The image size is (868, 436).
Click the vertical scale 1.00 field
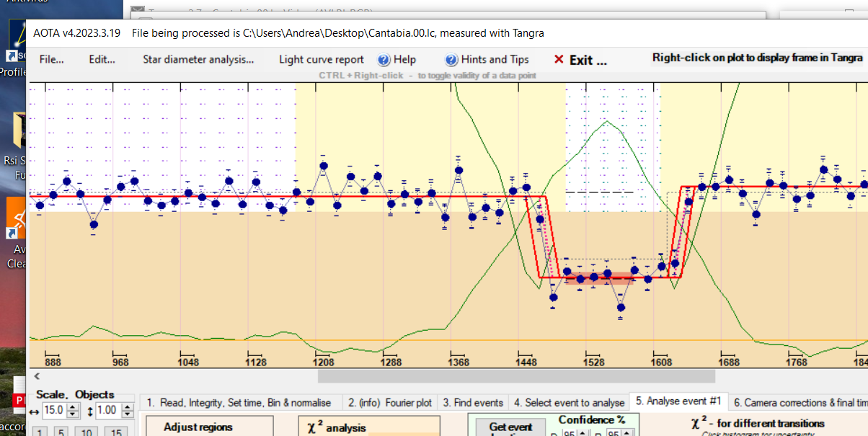[109, 411]
